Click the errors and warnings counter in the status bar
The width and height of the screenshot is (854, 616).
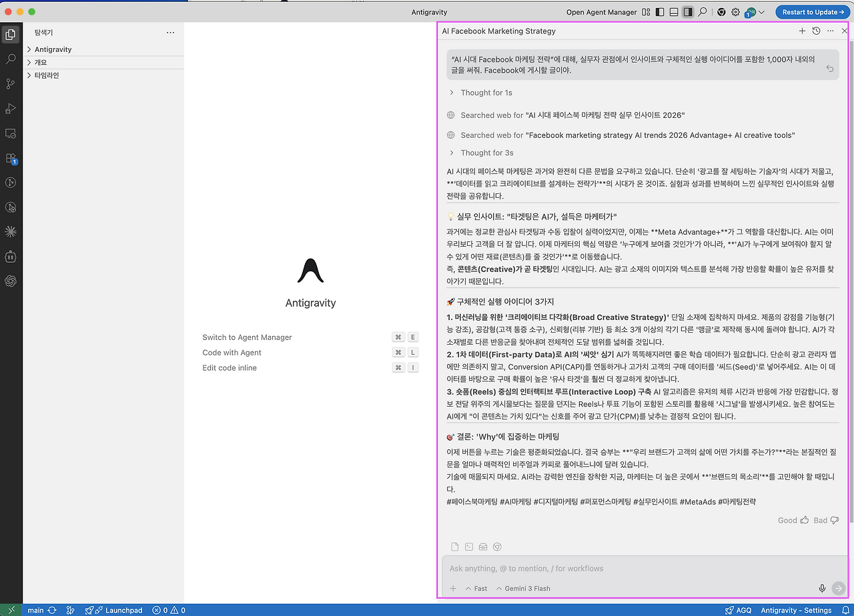point(169,610)
